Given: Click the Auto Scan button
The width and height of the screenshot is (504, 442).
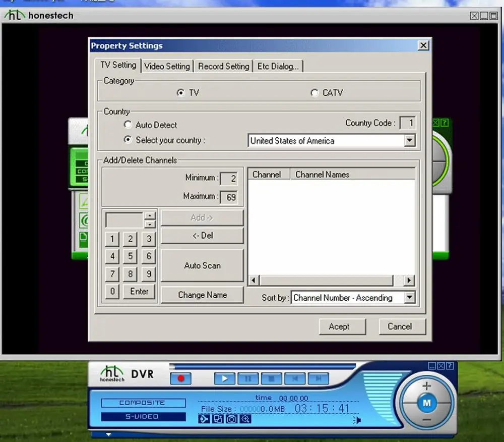Looking at the screenshot, I should (202, 265).
